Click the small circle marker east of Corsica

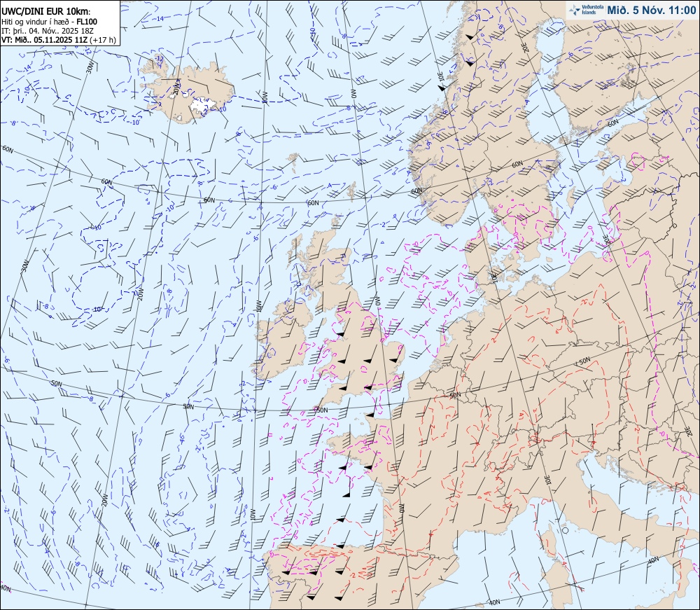[565, 530]
